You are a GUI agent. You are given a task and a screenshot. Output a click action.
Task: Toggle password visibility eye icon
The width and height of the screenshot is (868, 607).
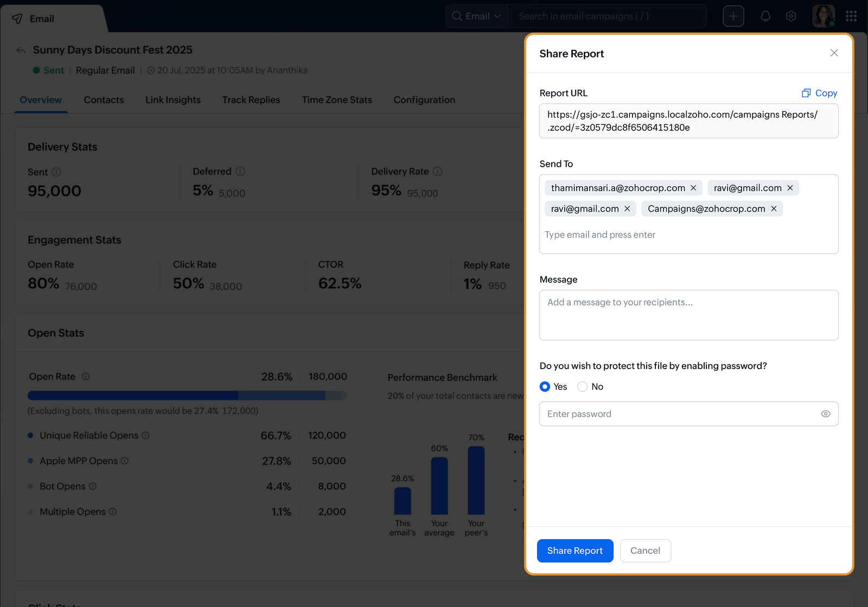(826, 414)
